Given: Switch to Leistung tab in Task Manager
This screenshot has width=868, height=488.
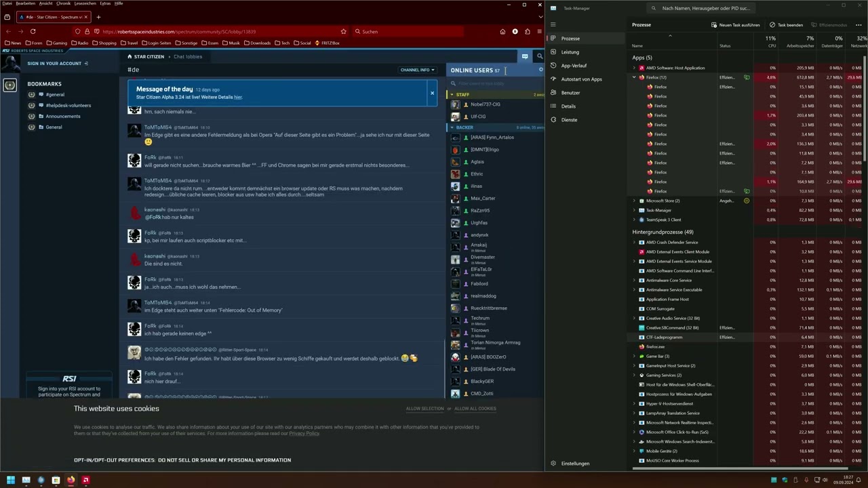Looking at the screenshot, I should (x=570, y=52).
